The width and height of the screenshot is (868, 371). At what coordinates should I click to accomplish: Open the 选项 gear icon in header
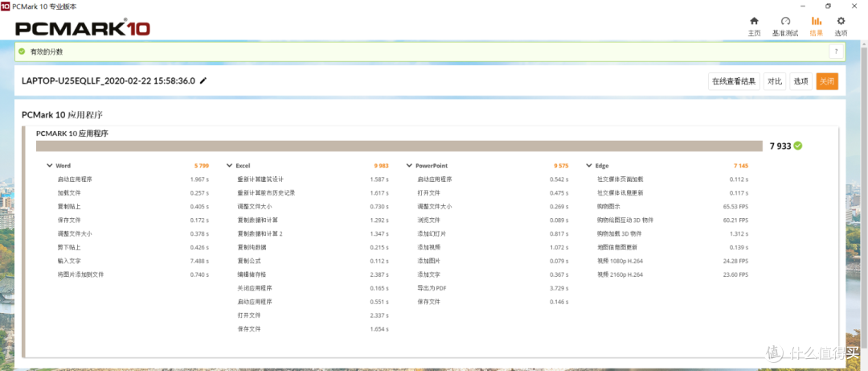pyautogui.click(x=841, y=21)
